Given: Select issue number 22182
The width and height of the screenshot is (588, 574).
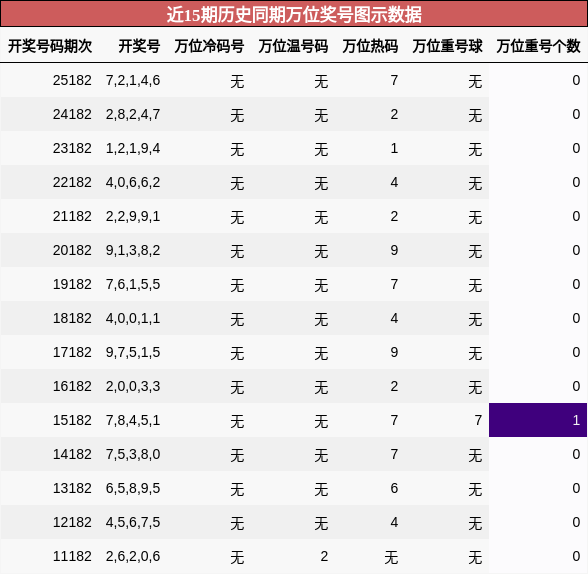Looking at the screenshot, I should [72, 182].
